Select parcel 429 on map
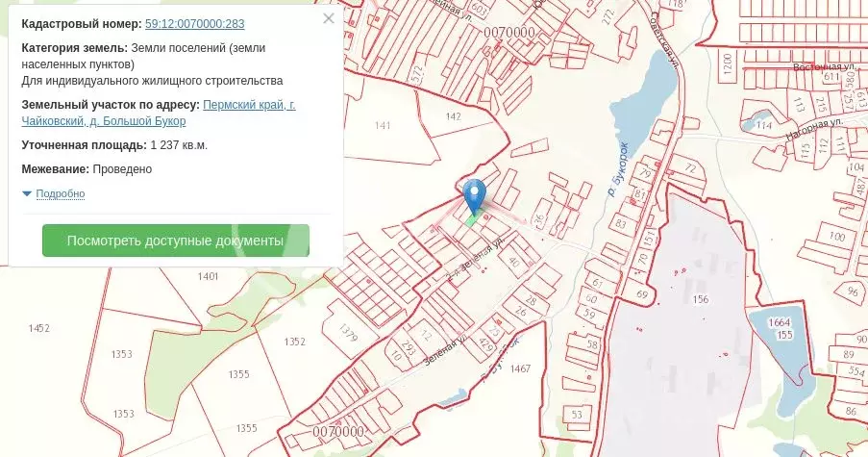The image size is (868, 457). [x=486, y=344]
